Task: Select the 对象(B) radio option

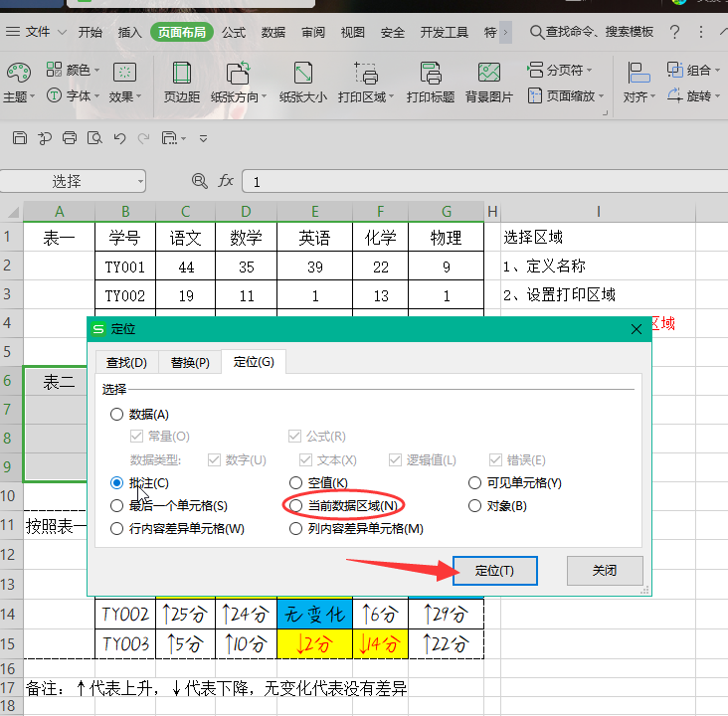Action: click(x=474, y=505)
